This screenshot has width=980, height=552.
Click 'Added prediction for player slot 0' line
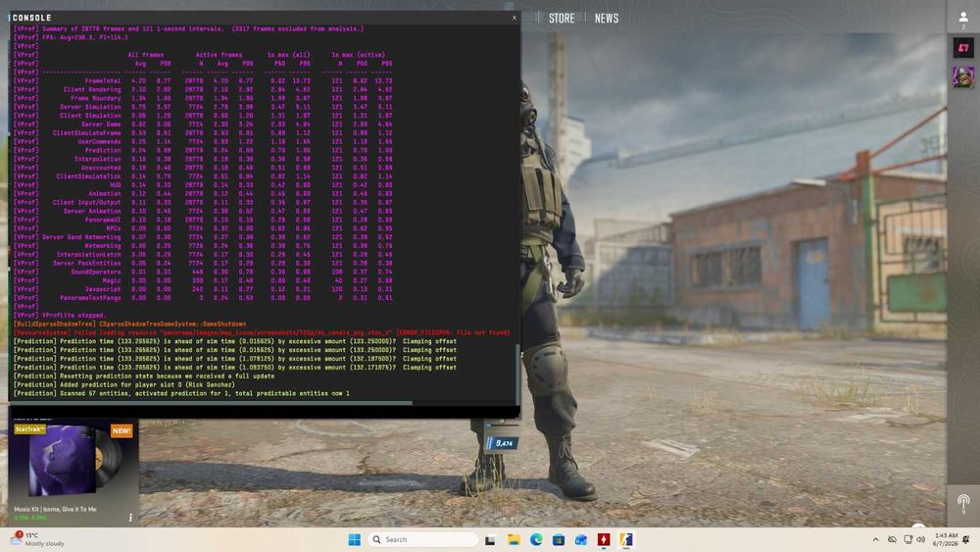(123, 384)
